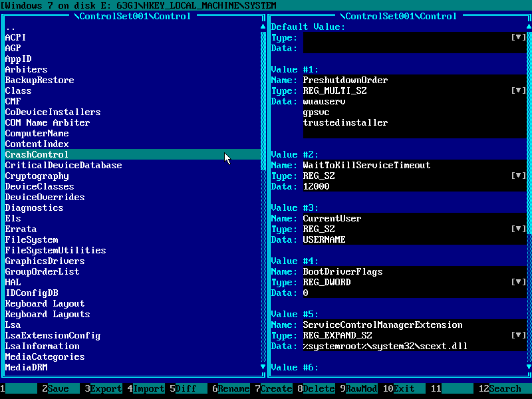
Task: Click the 8 Delete function key
Action: (317, 388)
